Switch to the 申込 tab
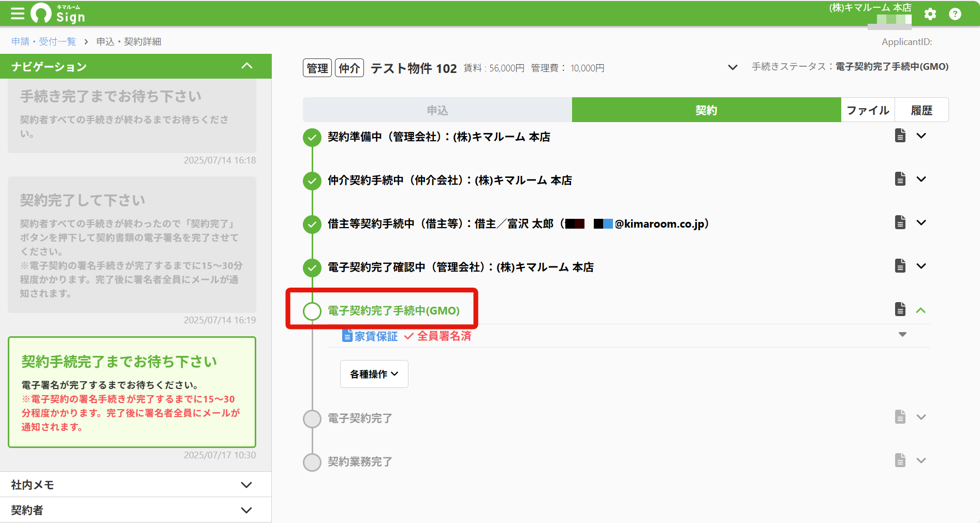Image resolution: width=980 pixels, height=523 pixels. 437,110
